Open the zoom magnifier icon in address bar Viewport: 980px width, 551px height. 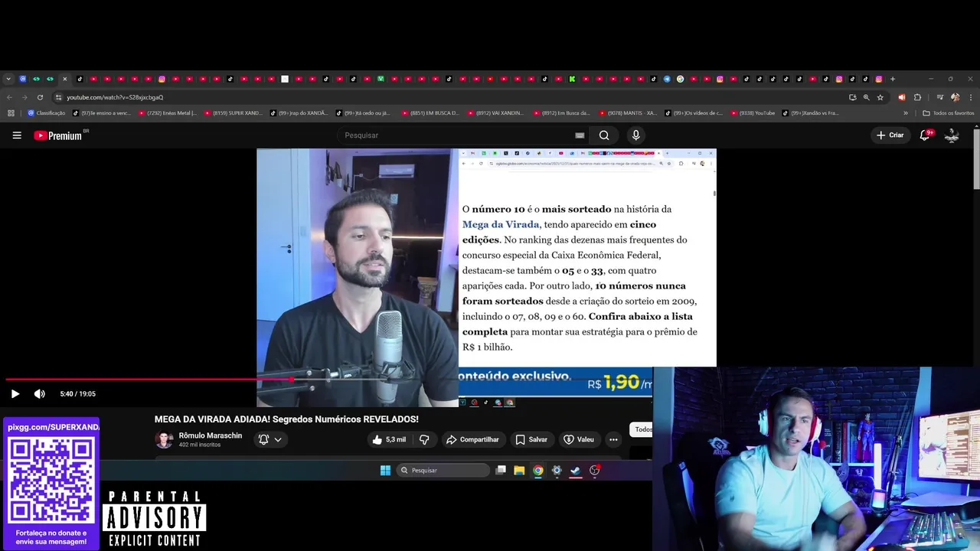(x=867, y=97)
